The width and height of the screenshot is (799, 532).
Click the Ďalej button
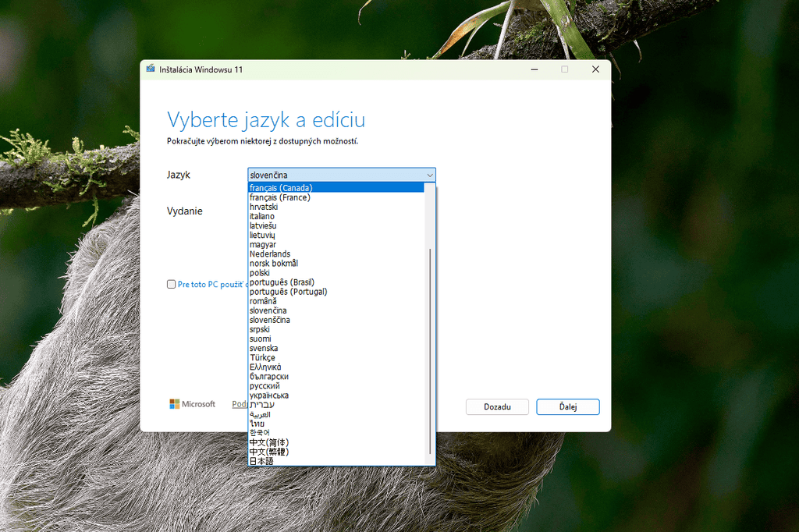568,406
